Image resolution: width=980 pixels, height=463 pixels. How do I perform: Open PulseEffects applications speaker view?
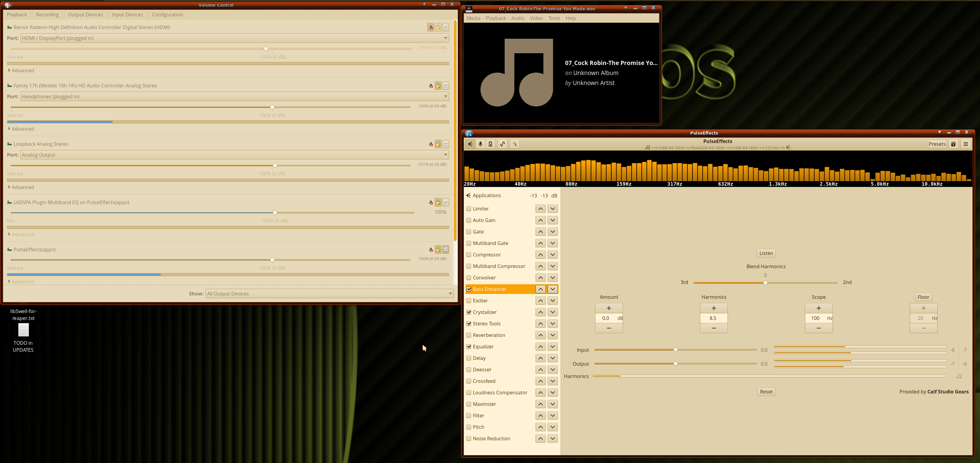[x=470, y=144]
